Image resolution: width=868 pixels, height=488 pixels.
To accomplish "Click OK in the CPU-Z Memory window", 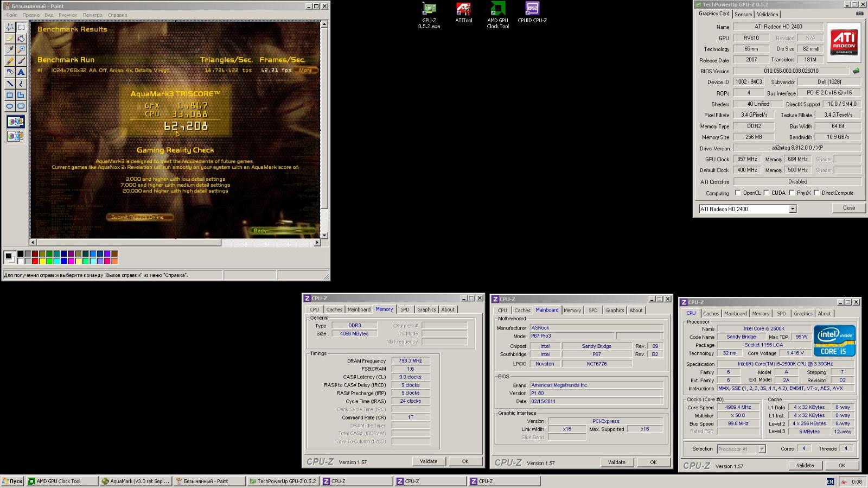I will 465,461.
